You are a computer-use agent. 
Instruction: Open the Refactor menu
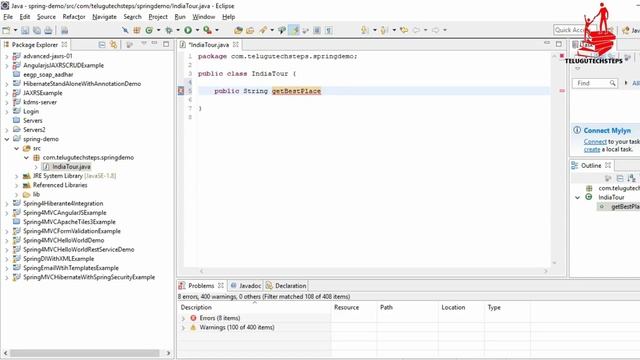[x=74, y=17]
